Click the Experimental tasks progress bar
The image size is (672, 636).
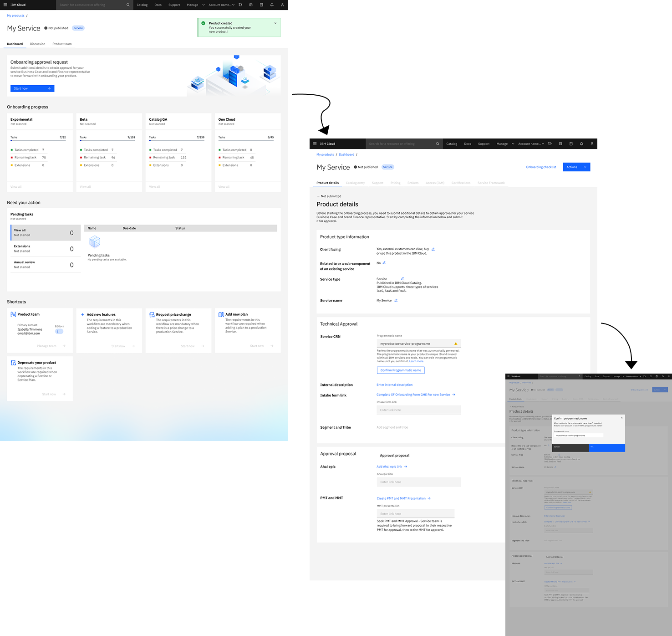[38, 140]
